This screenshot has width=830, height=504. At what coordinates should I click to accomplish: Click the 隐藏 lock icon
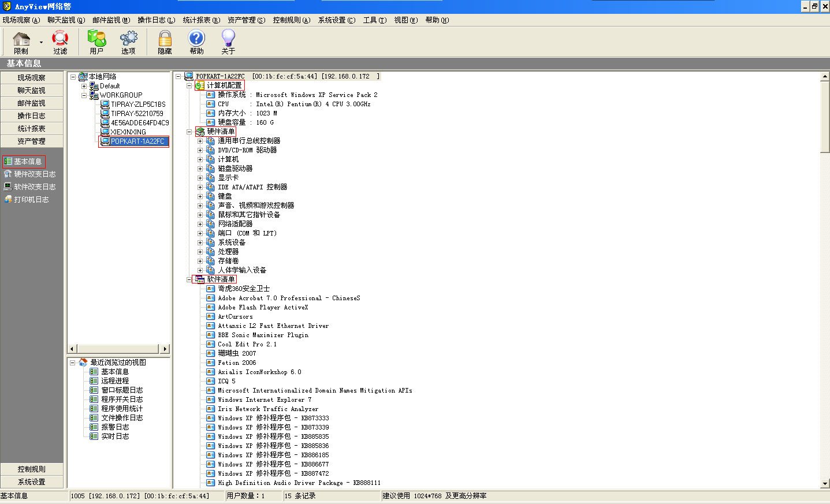click(165, 39)
